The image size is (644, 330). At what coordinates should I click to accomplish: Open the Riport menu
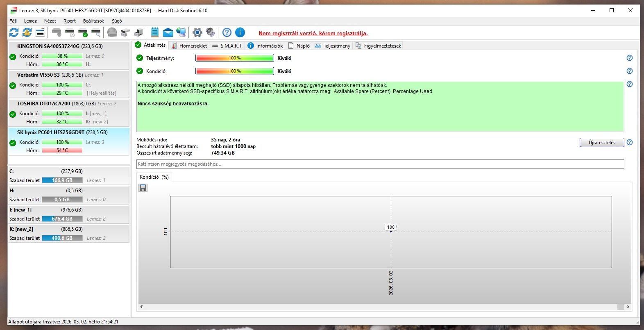(70, 21)
